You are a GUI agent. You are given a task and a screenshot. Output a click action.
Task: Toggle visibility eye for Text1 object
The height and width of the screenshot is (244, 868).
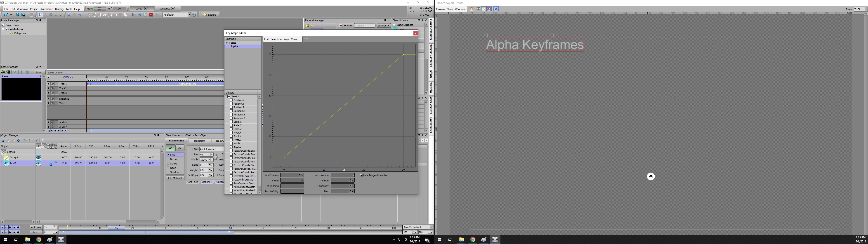click(38, 163)
